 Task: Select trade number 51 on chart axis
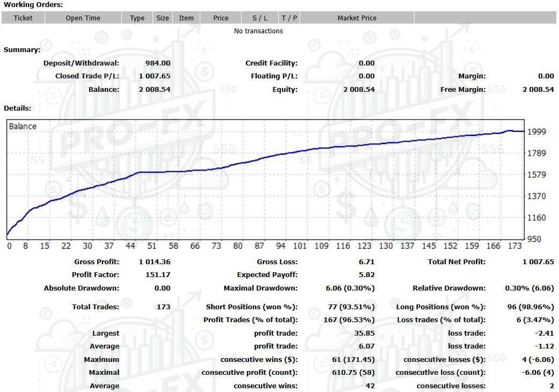(152, 246)
